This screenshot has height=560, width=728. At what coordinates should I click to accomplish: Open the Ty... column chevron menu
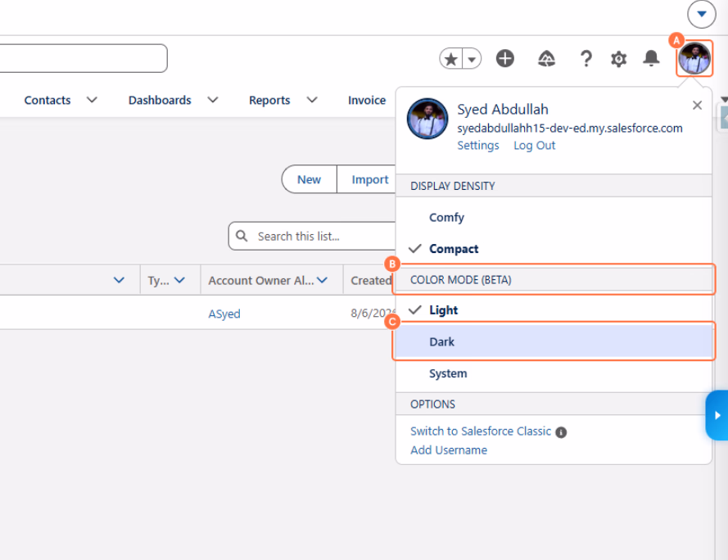tap(179, 280)
